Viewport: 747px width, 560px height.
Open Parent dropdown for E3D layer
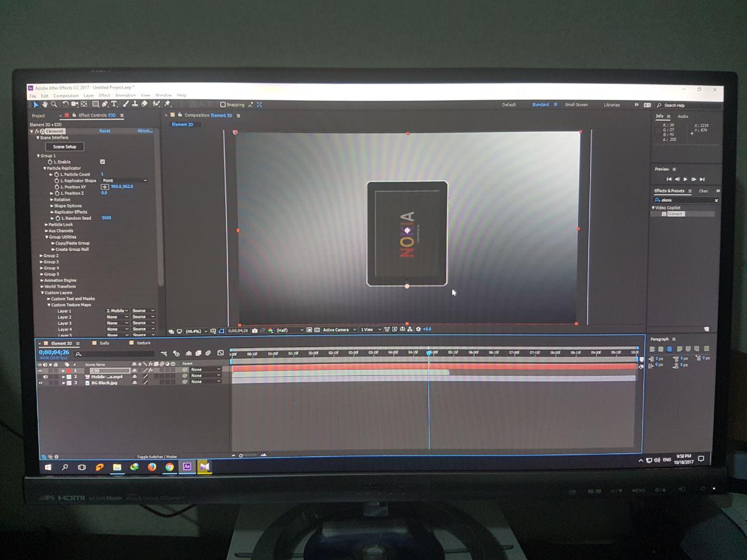(206, 370)
